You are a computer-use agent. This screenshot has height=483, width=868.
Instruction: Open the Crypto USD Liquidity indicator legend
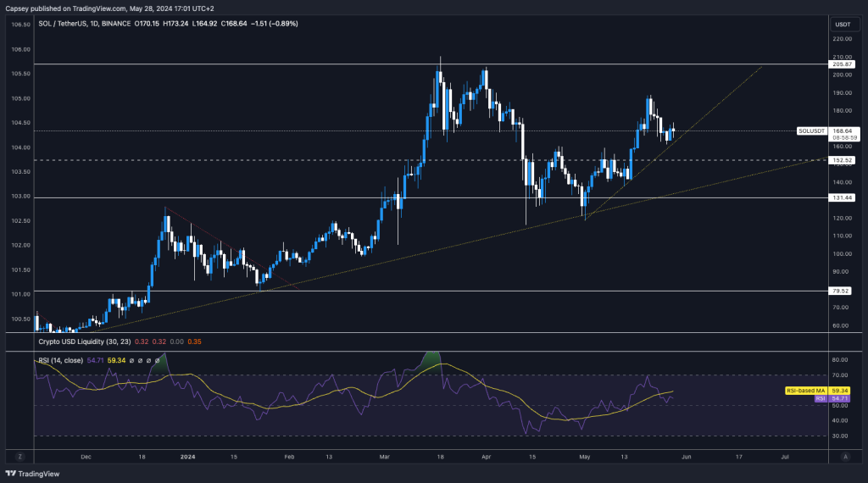coord(85,342)
